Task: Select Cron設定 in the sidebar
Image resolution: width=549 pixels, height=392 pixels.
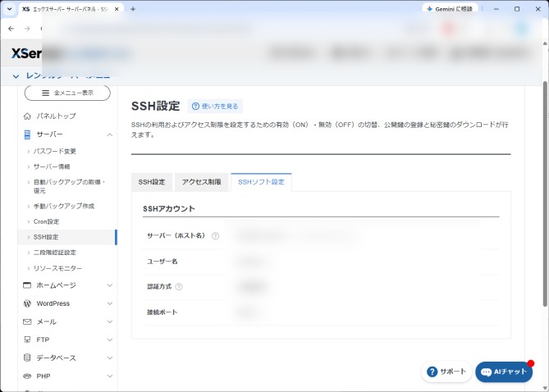Action: (x=46, y=221)
